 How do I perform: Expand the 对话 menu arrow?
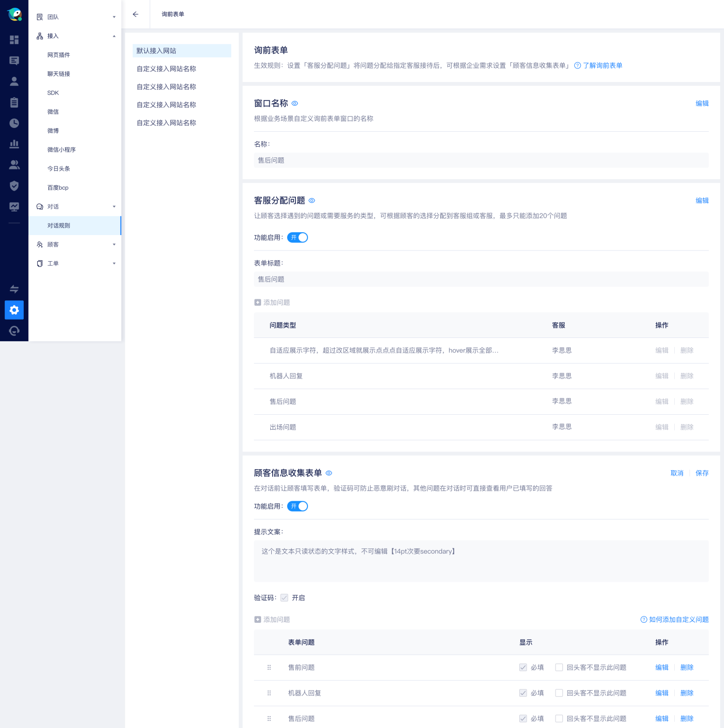[114, 207]
